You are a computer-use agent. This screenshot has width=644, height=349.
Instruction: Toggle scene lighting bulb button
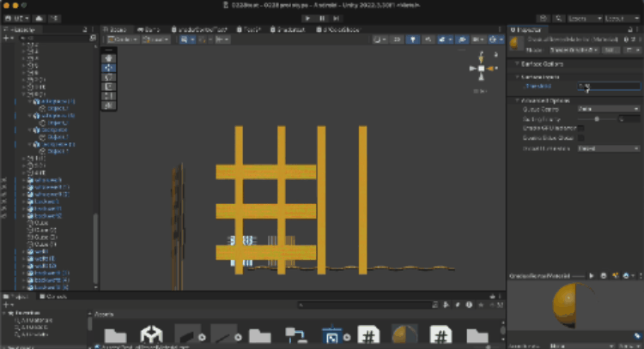click(x=413, y=39)
